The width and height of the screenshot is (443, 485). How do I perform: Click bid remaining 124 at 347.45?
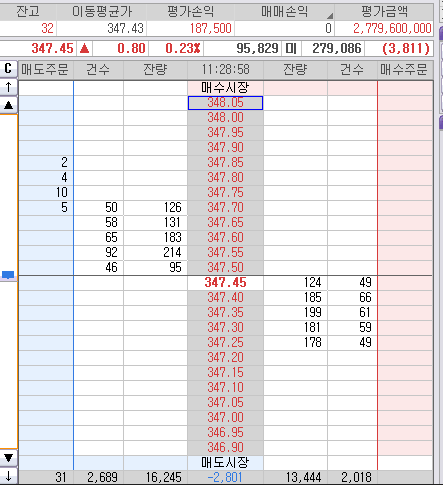(296, 283)
